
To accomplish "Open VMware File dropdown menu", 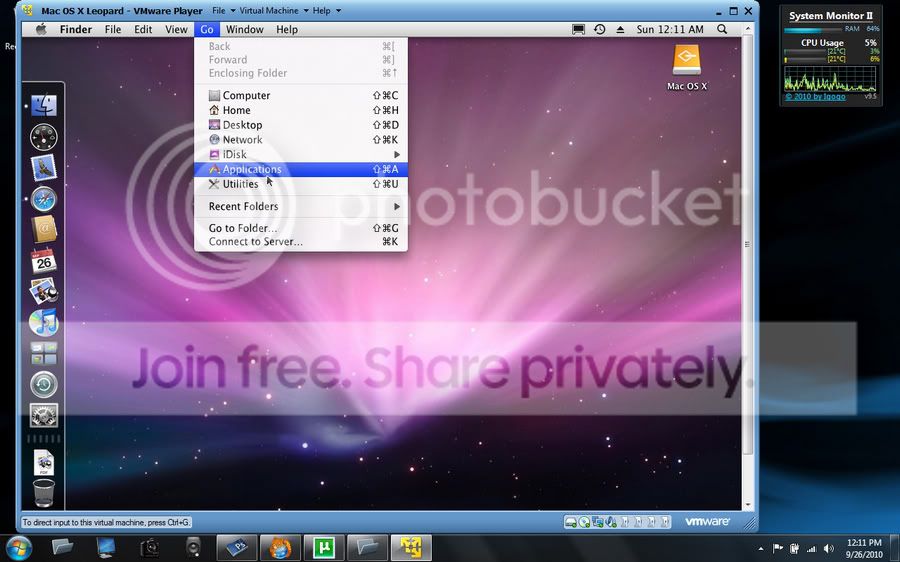I will [223, 10].
